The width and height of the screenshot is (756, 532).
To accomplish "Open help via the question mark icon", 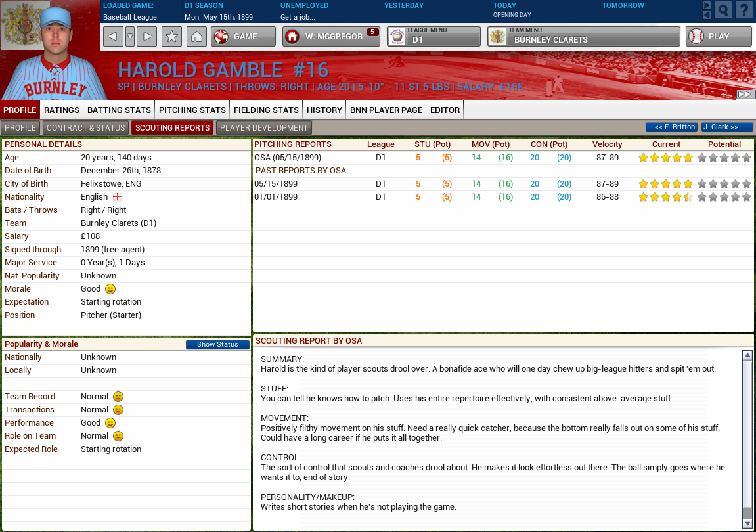I will click(x=745, y=10).
